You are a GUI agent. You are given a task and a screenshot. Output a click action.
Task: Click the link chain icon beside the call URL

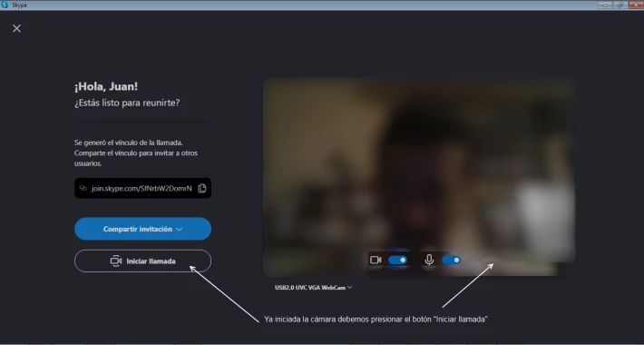click(83, 188)
